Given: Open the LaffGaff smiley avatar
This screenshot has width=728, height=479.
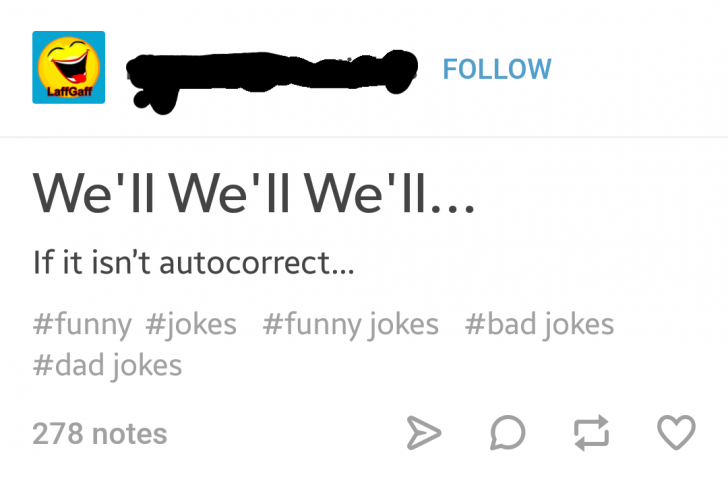Looking at the screenshot, I should (x=69, y=67).
